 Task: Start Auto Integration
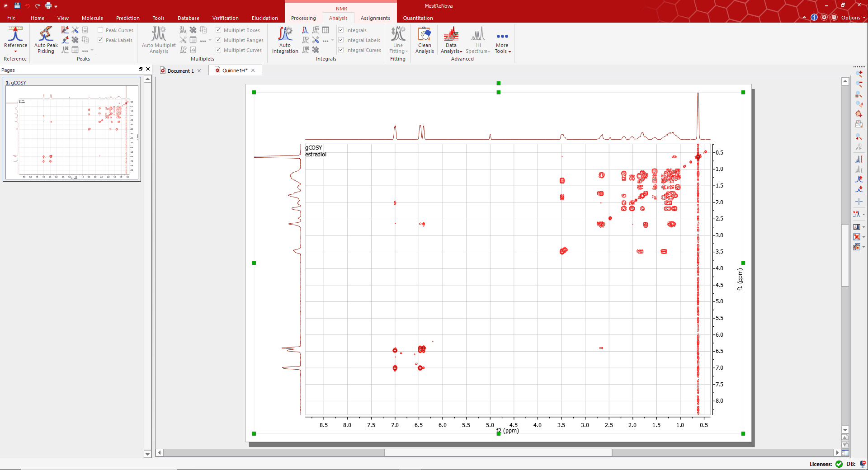point(285,40)
